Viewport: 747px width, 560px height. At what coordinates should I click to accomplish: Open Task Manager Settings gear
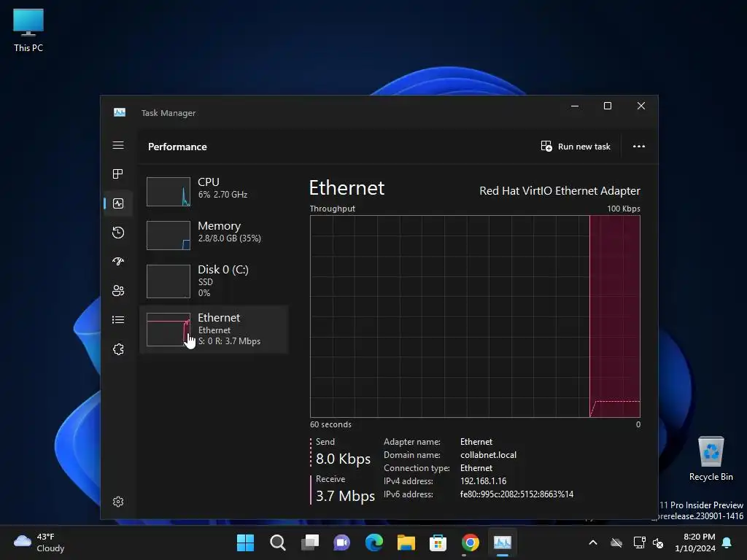click(x=118, y=502)
